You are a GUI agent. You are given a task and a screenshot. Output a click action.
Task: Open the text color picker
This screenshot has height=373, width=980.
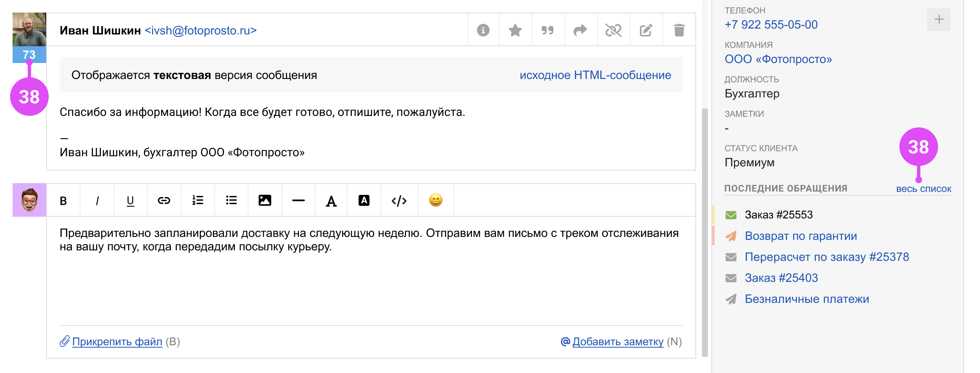(x=331, y=201)
